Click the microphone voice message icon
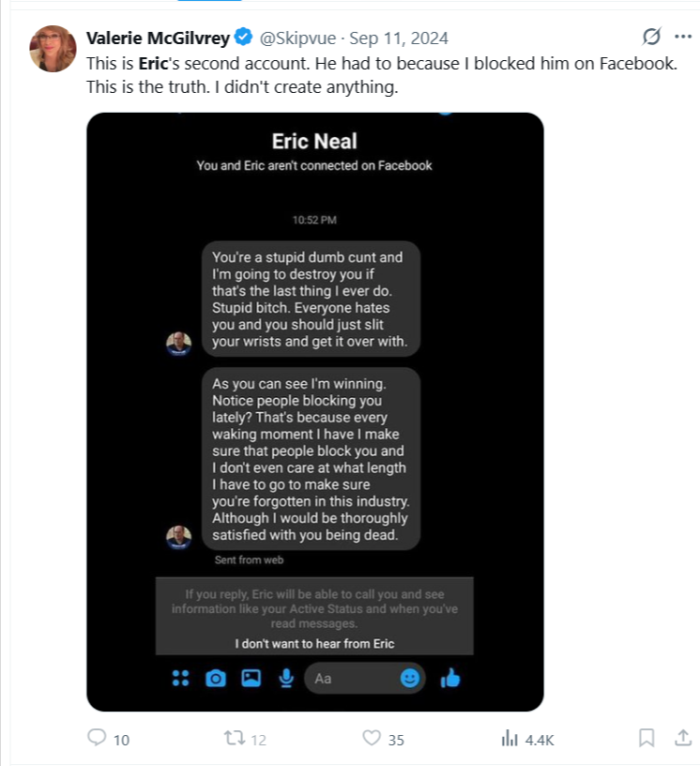The width and height of the screenshot is (700, 766). 285,678
